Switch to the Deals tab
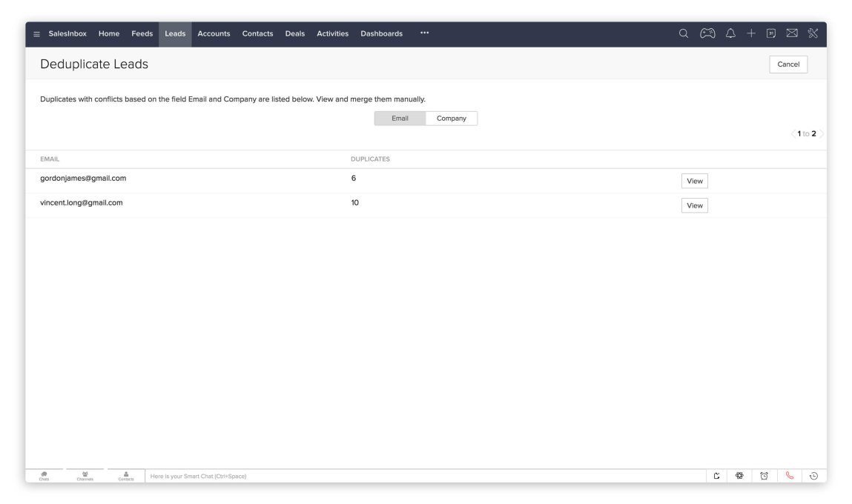This screenshot has width=852, height=504. click(294, 33)
